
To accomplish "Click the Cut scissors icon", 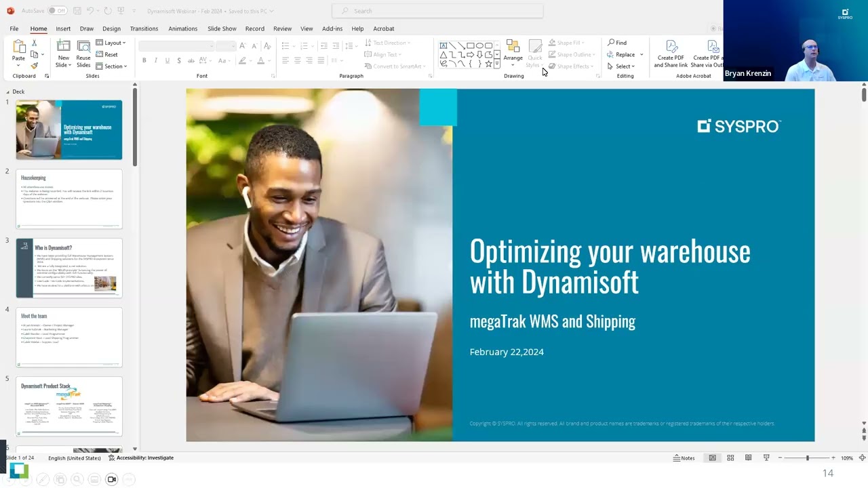I will tap(34, 43).
